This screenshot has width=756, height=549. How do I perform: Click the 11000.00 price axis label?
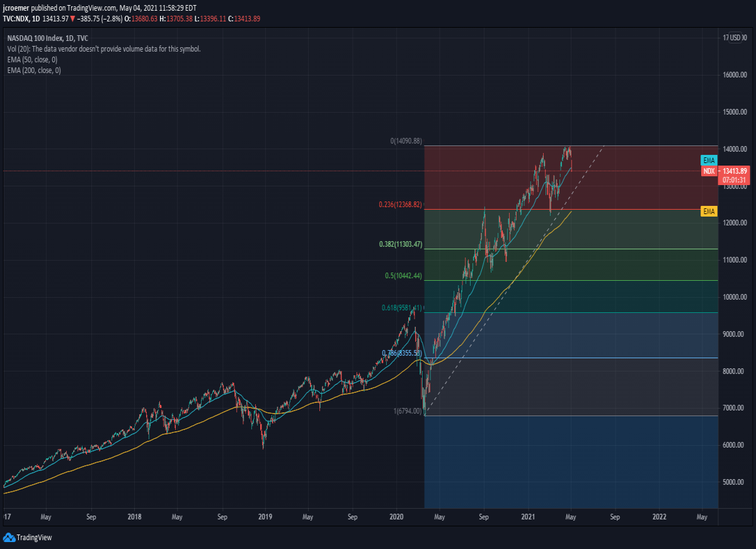click(x=736, y=260)
